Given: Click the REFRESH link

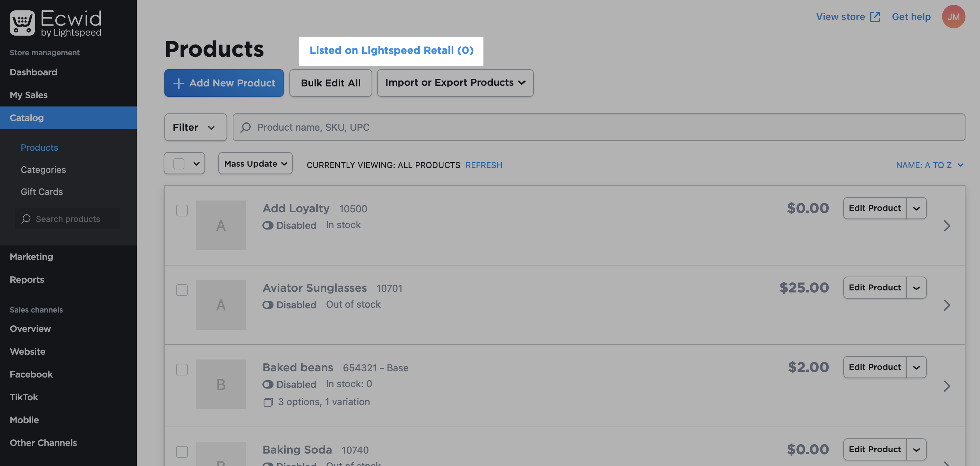Looking at the screenshot, I should pyautogui.click(x=483, y=165).
